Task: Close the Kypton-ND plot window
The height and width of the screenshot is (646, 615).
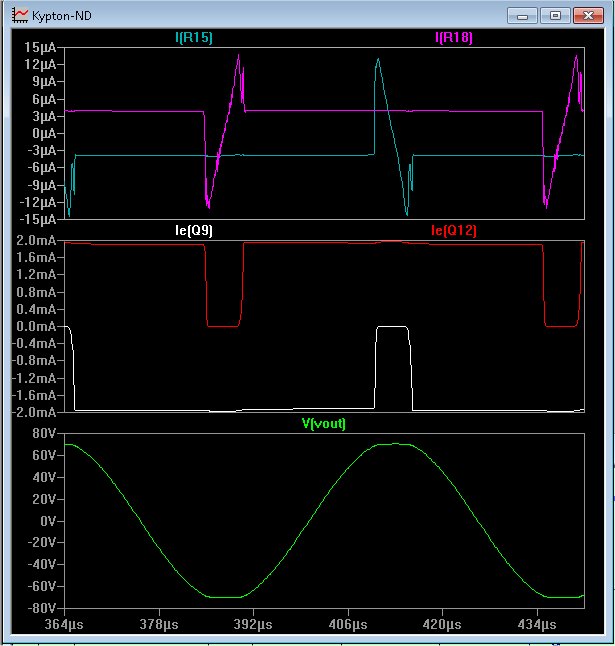Action: tap(588, 16)
